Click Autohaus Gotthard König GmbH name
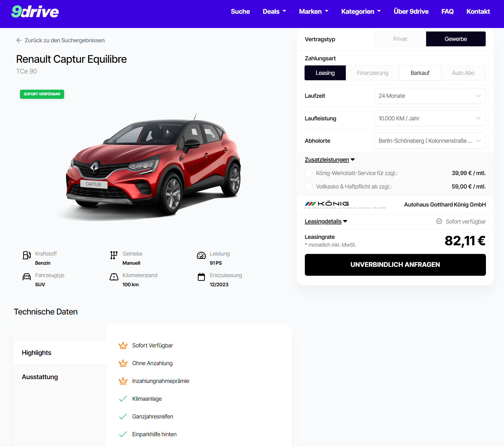Screen dimensions: 504x447 click(445, 205)
